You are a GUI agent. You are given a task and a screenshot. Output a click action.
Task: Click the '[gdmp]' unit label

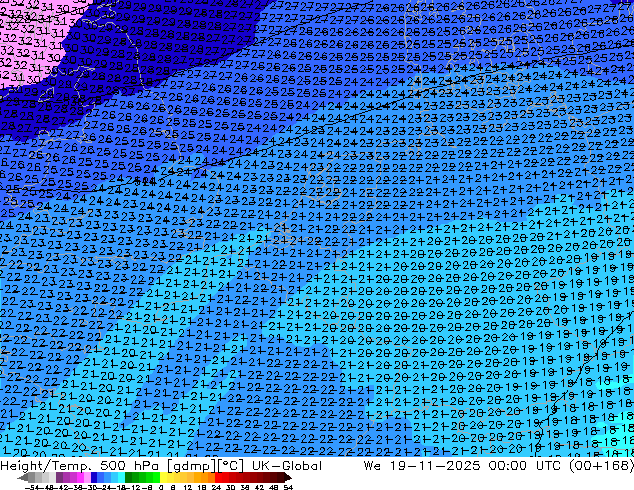[x=192, y=466]
